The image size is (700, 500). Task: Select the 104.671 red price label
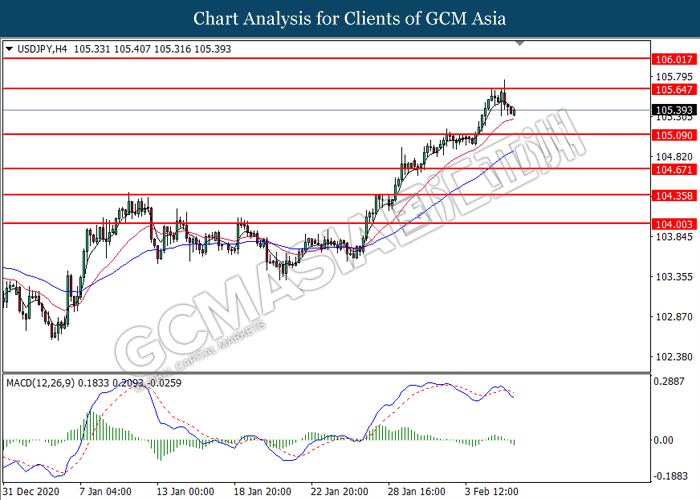(x=674, y=170)
